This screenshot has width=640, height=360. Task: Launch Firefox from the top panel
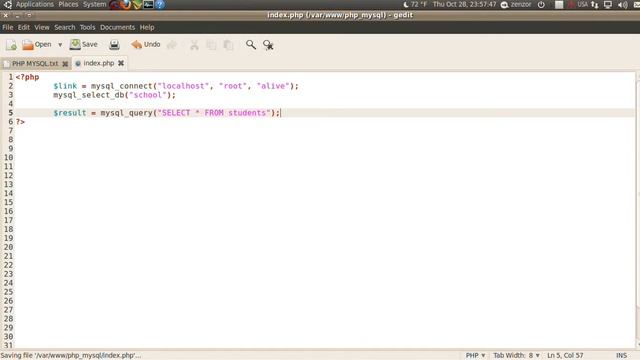(127, 4)
